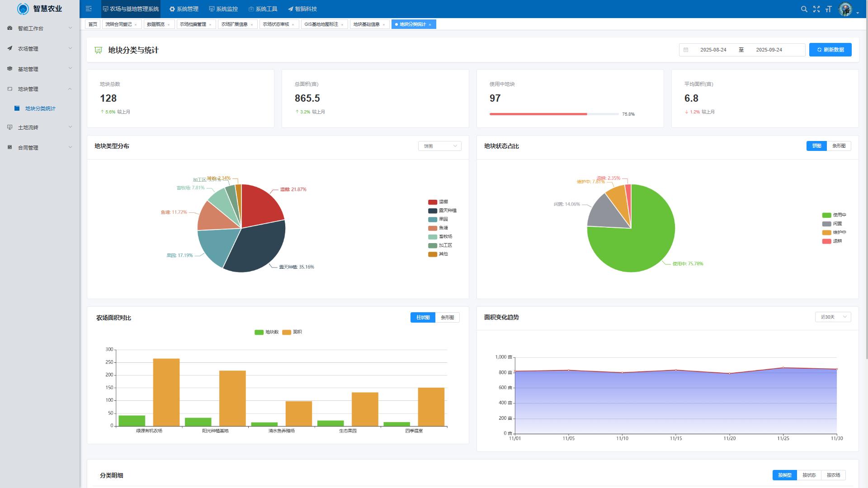Screen dimensions: 868x488
Task: Switch 农场面积对比 to 条形图 view
Action: (x=447, y=318)
